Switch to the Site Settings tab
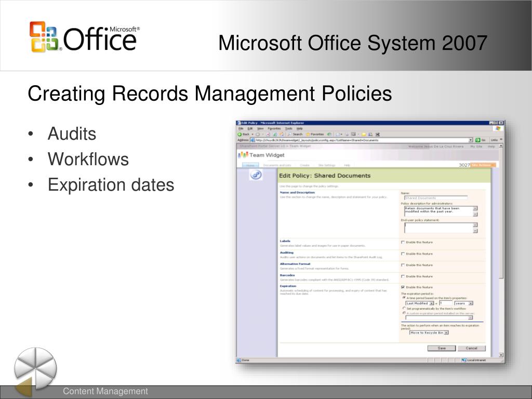Viewport: 532px width, 399px height. pos(327,165)
